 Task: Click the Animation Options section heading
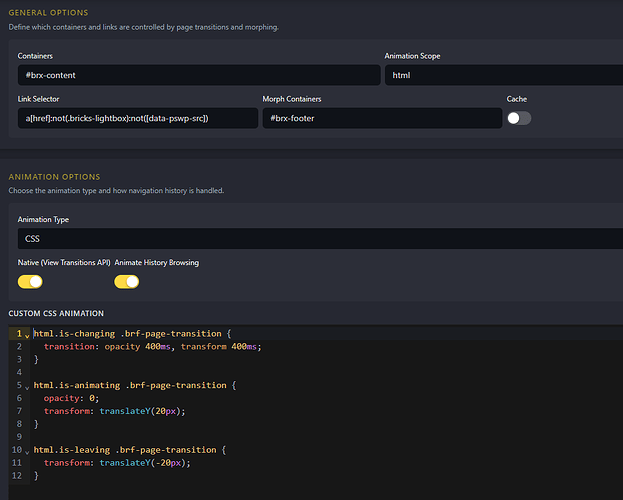54,177
